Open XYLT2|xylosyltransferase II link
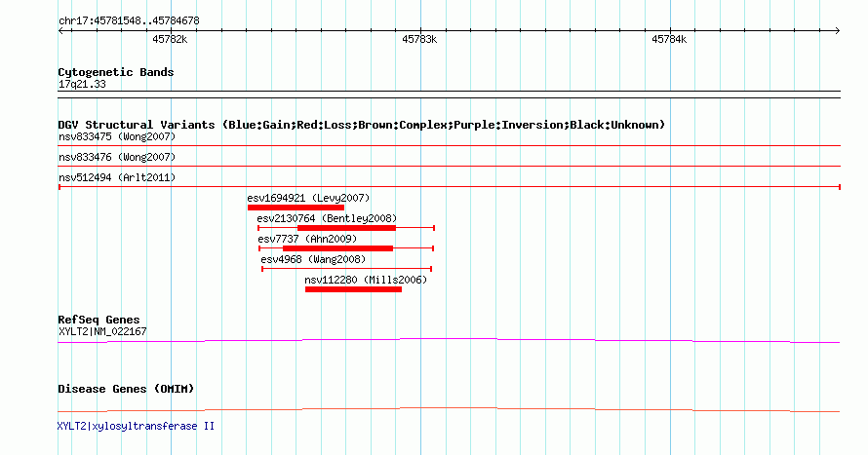 point(136,426)
